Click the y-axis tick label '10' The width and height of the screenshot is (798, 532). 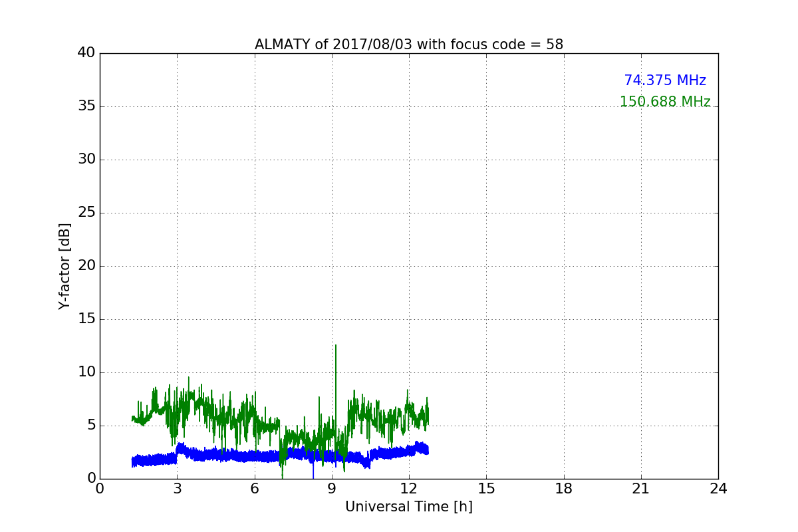[x=86, y=372]
